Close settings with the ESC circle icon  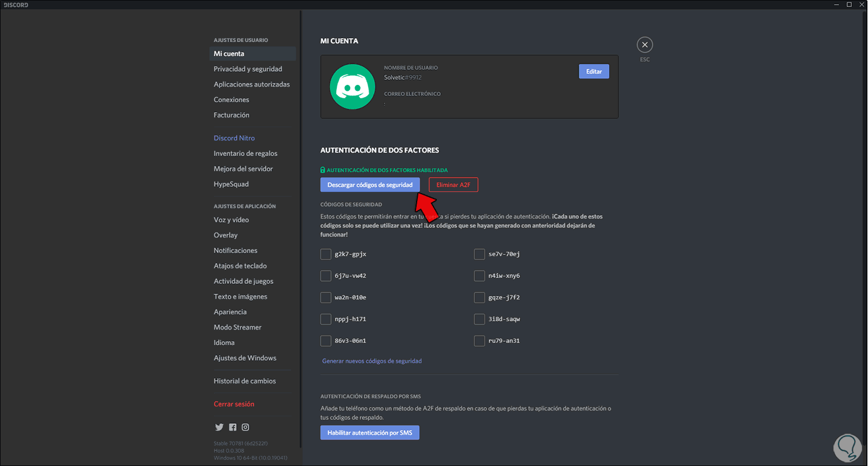coord(645,45)
